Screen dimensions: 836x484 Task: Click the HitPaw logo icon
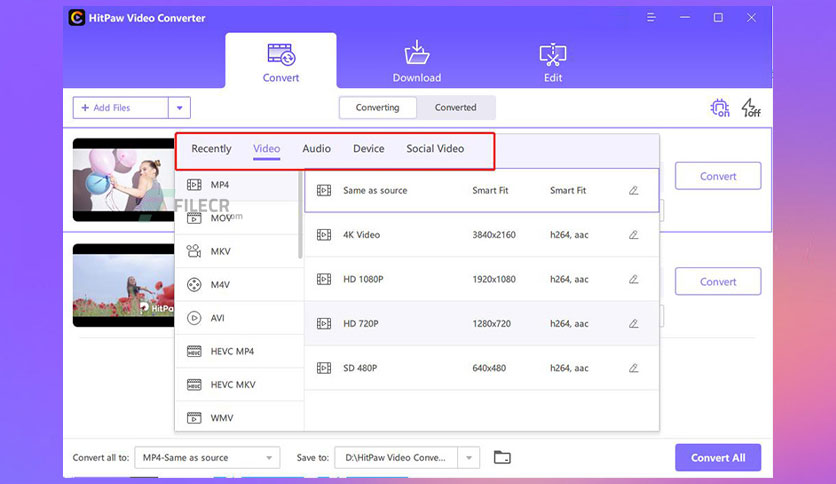(x=77, y=18)
